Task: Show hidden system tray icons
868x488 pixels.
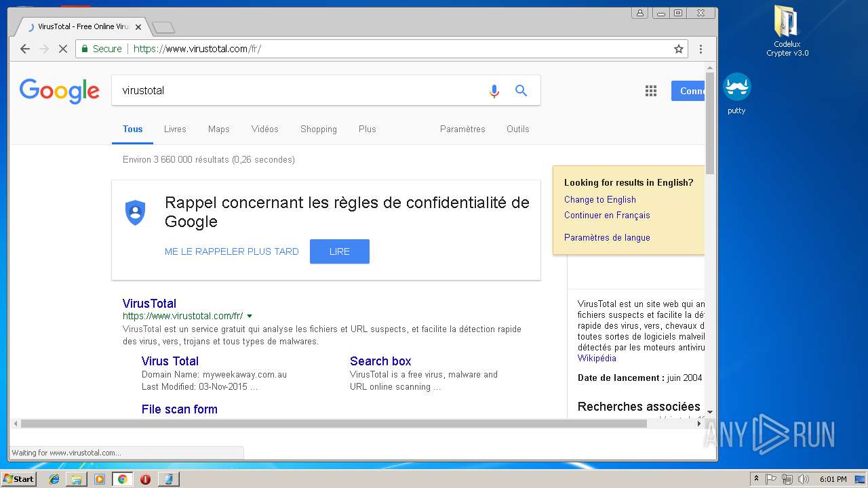Action: [756, 479]
